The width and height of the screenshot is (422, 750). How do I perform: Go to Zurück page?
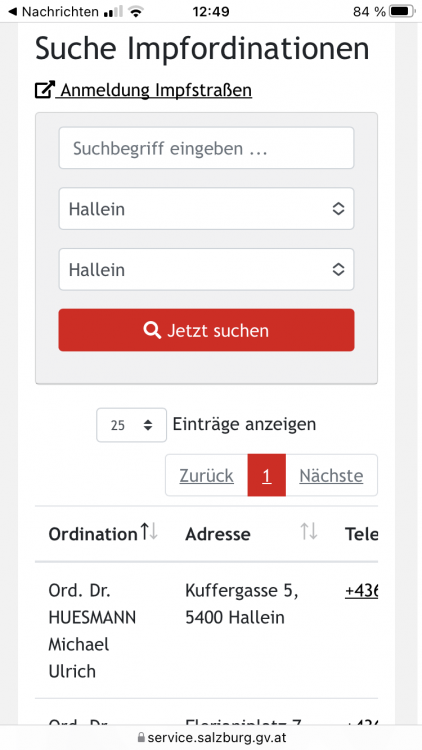(207, 475)
